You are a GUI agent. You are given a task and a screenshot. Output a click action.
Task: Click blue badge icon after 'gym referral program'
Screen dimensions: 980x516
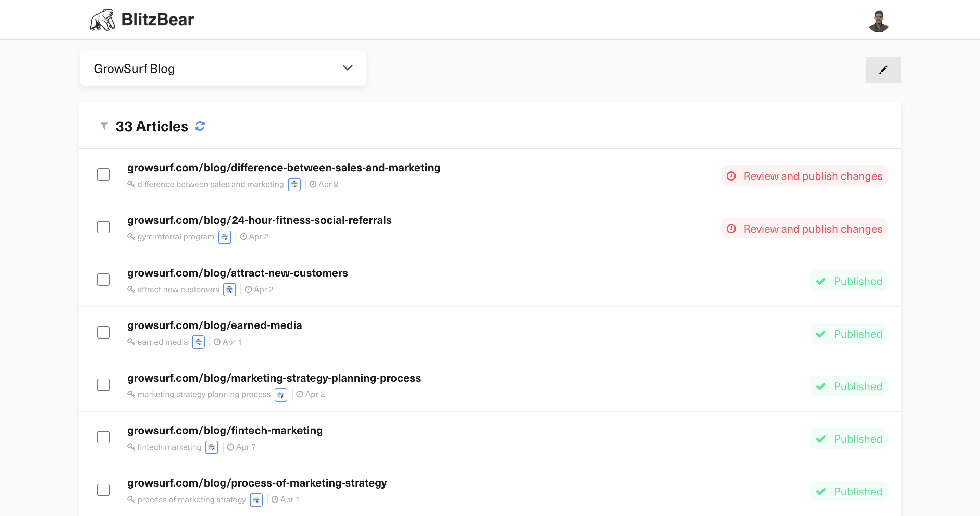225,237
